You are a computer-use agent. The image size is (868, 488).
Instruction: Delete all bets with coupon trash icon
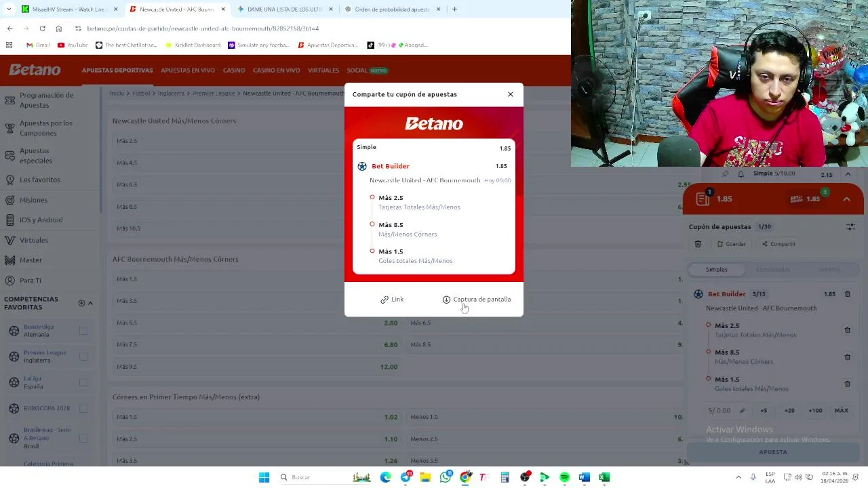coord(698,244)
